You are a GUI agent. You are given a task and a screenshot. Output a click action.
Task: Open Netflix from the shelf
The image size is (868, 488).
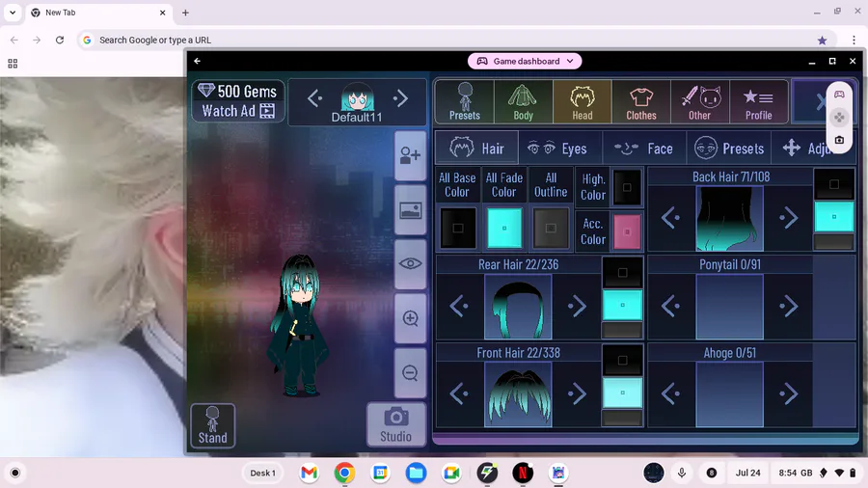(523, 474)
